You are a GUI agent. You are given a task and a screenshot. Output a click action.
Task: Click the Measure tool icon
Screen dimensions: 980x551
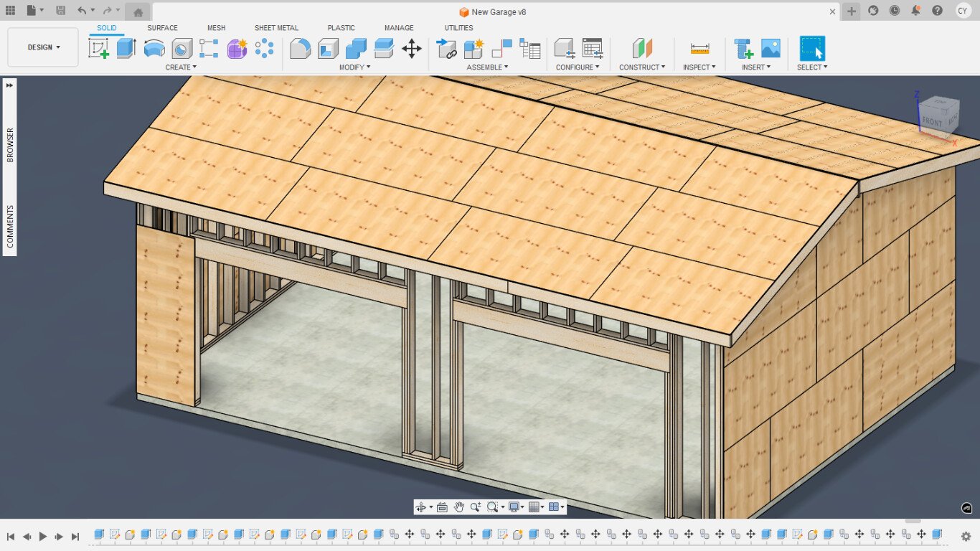(699, 48)
